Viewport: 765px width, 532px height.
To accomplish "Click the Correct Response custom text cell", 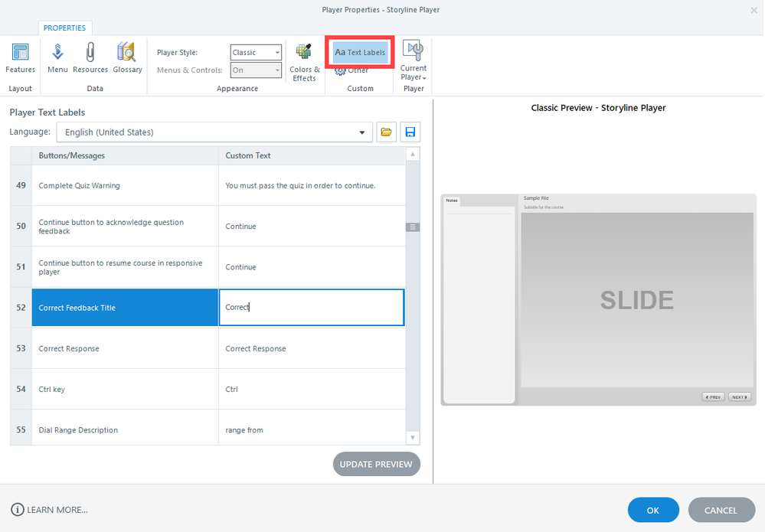I will click(311, 348).
